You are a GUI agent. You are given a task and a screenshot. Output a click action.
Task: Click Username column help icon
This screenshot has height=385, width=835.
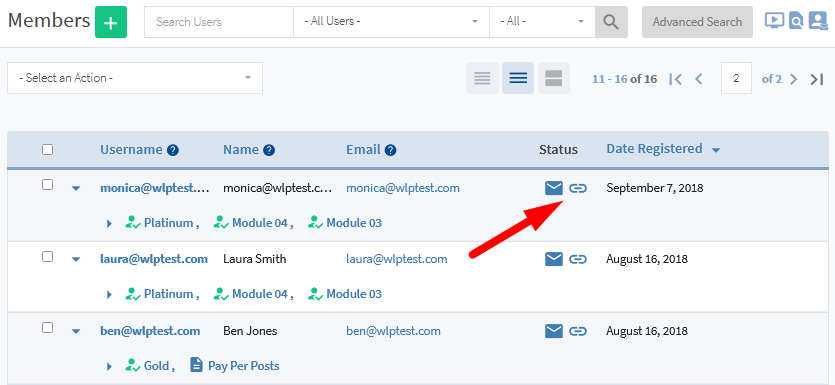173,150
